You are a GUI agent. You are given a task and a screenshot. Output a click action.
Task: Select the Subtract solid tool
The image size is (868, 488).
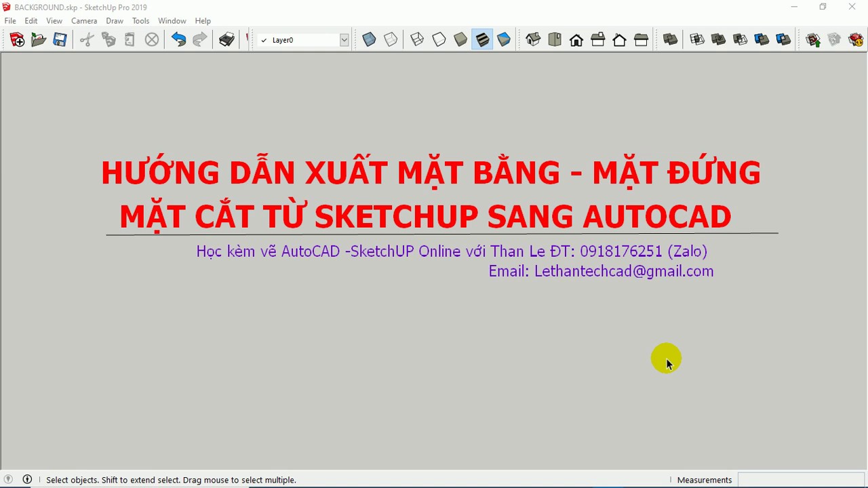(x=741, y=40)
